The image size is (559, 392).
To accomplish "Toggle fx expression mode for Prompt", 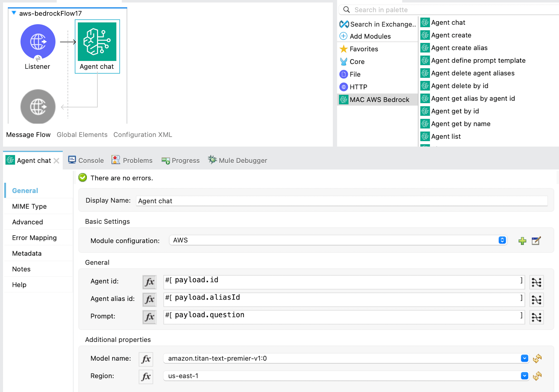I will (150, 317).
